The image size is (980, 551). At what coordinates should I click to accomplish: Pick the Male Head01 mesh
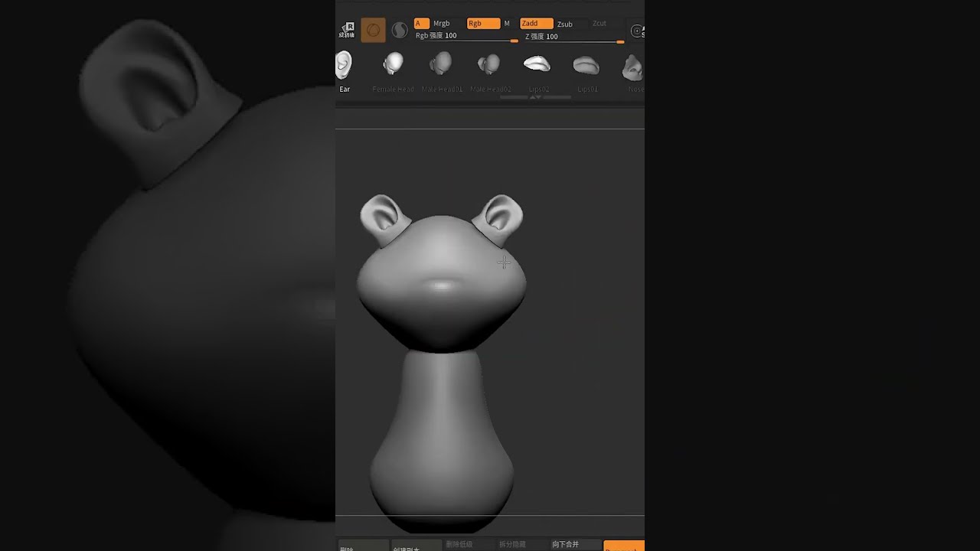441,64
